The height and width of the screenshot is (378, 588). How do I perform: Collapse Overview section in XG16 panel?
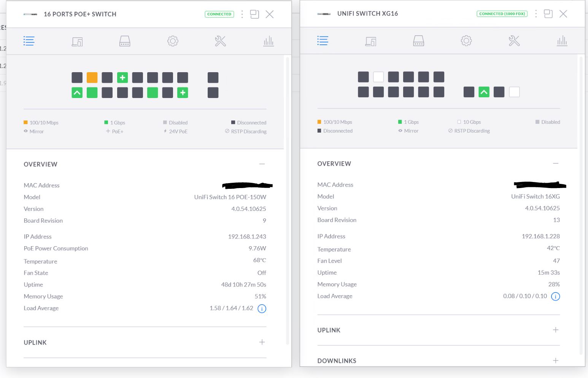click(x=556, y=163)
